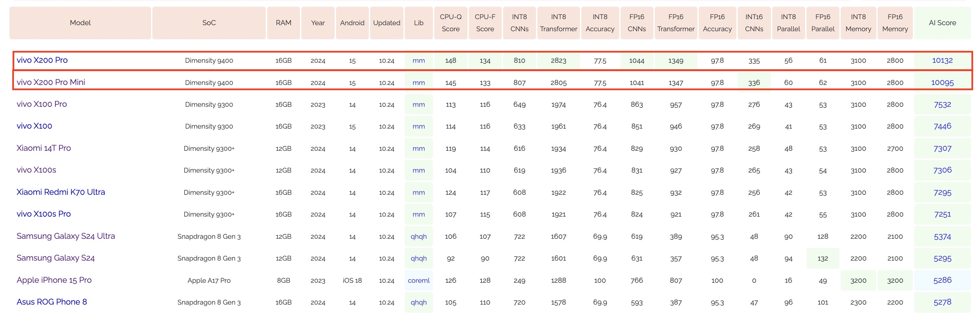Viewport: 980px width, 313px height.
Task: Select the 132 FP16 Parallel value for Galaxy S24
Action: (823, 259)
